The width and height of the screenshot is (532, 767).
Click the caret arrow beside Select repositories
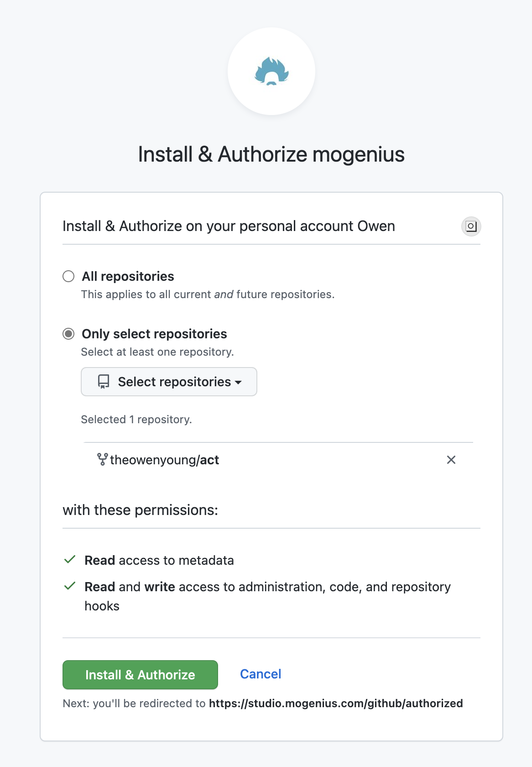point(238,383)
